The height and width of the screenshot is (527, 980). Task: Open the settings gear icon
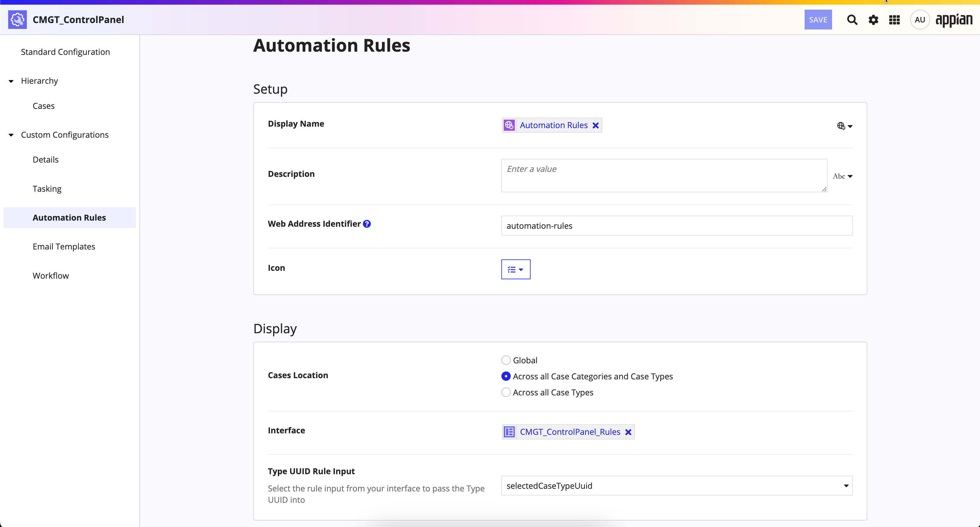coord(873,20)
